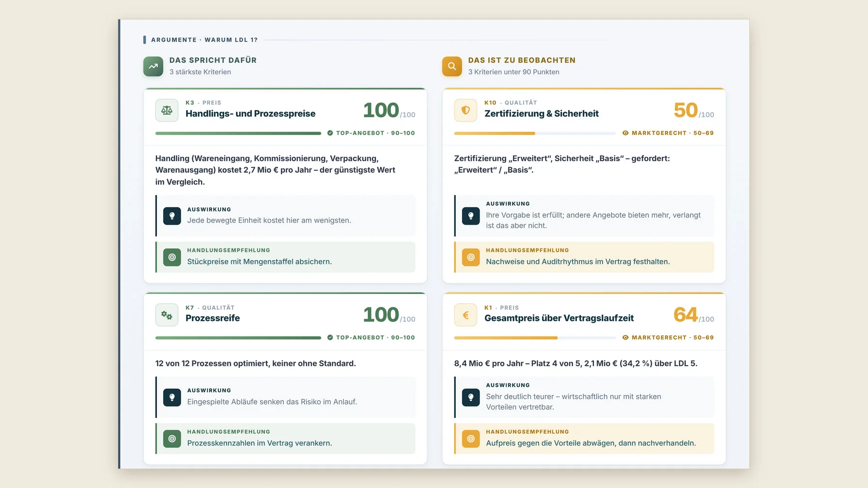Click the green trend arrow icon beside Das spricht dafür
Viewport: 868px width, 488px height.
(x=153, y=66)
